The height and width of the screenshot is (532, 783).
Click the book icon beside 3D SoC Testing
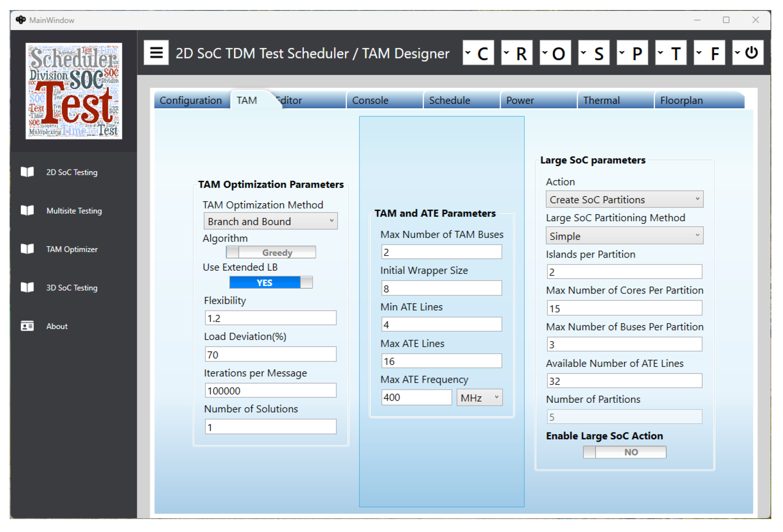(27, 287)
